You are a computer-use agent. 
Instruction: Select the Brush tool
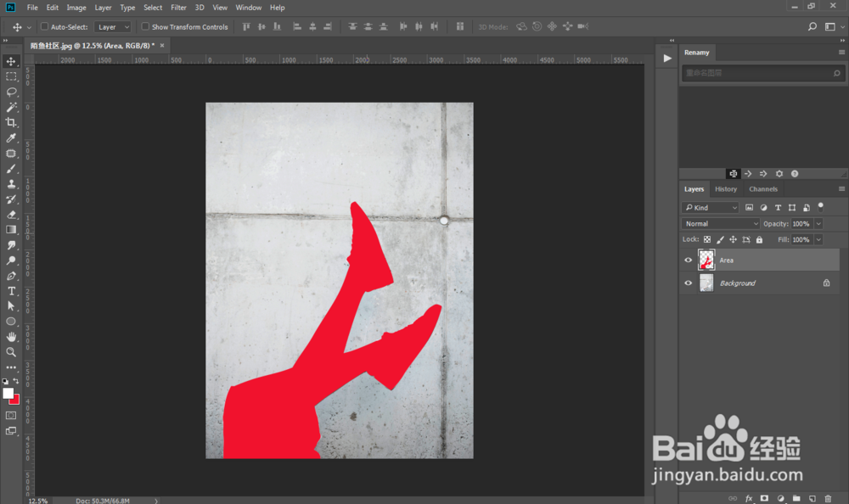click(11, 168)
